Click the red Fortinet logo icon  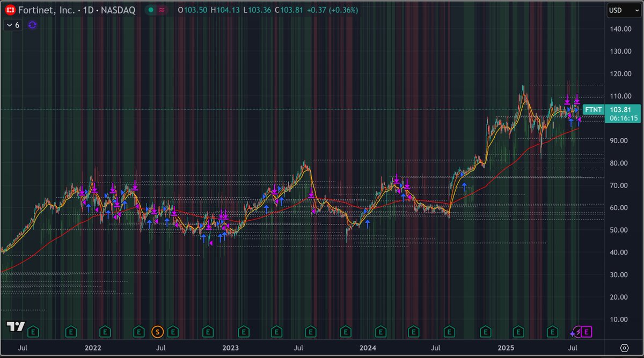coord(10,10)
